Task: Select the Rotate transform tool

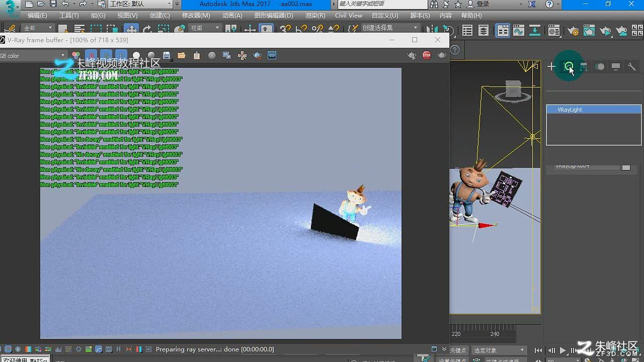Action: 147,30
